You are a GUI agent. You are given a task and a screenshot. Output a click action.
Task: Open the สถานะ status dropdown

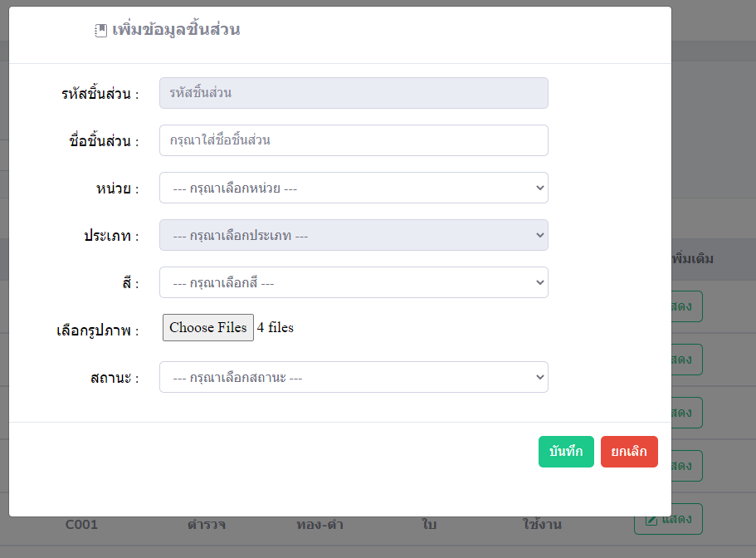click(x=354, y=377)
